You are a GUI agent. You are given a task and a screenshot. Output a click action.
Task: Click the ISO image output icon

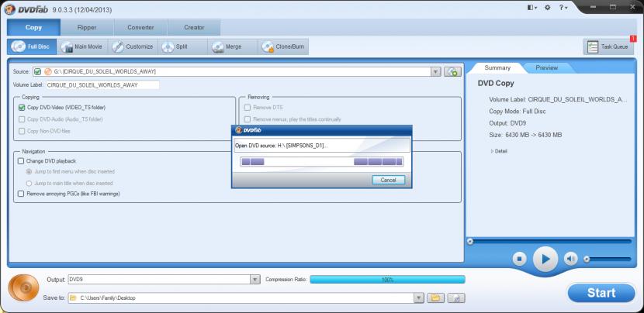coord(456,298)
